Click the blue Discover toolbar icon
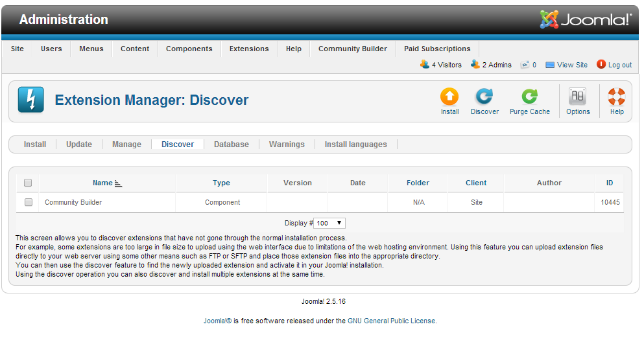The width and height of the screenshot is (644, 344). coord(484,97)
